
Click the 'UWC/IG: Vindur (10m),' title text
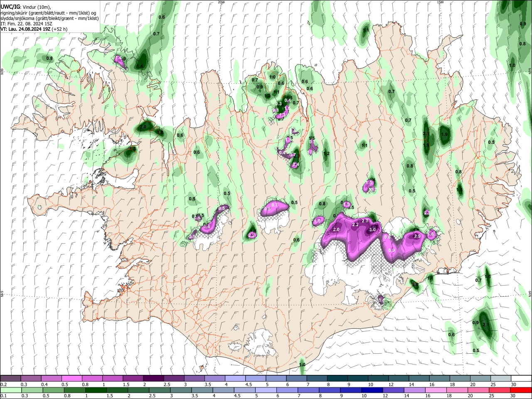coord(25,7)
